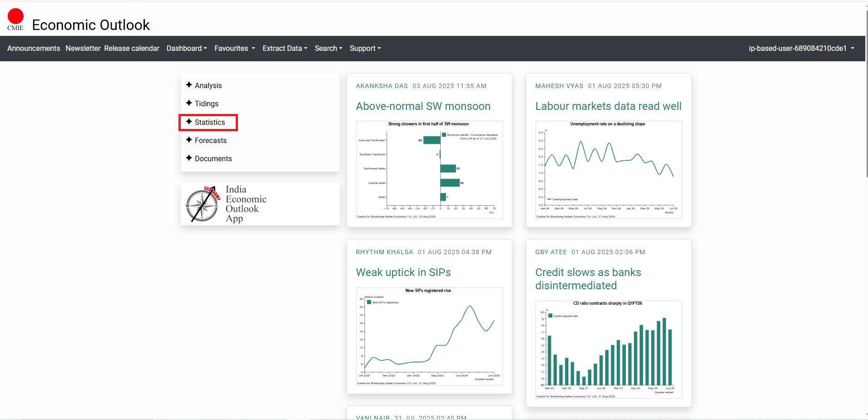Open the Above-normal SW monsoon article
The width and height of the screenshot is (868, 420).
point(423,106)
